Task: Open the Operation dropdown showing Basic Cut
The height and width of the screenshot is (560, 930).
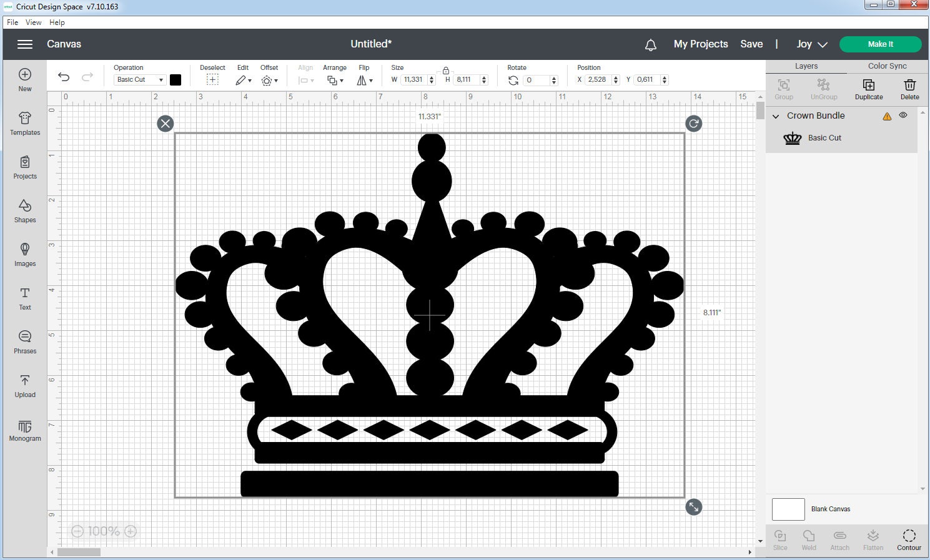Action: coord(139,79)
